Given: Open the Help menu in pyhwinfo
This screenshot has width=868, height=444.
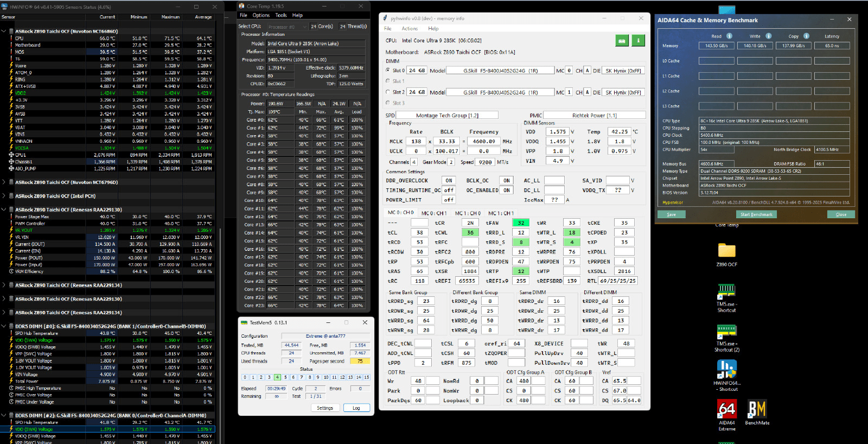Looking at the screenshot, I should (433, 29).
